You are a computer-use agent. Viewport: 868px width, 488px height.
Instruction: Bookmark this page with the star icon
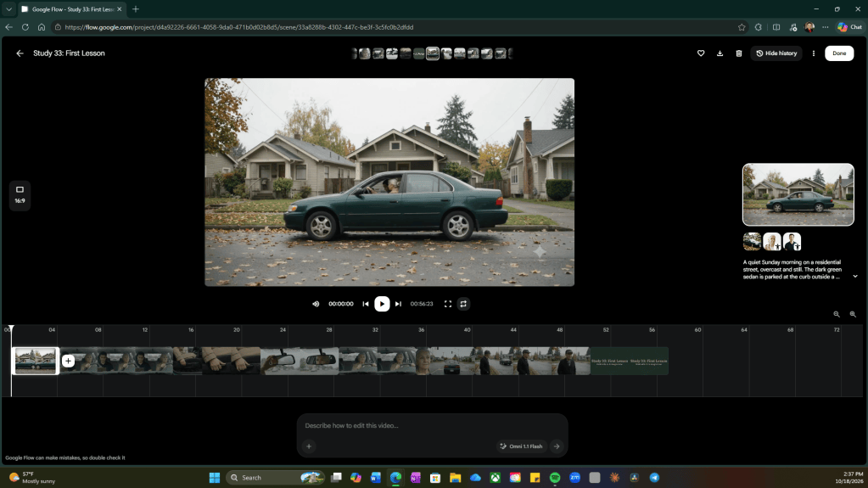742,27
